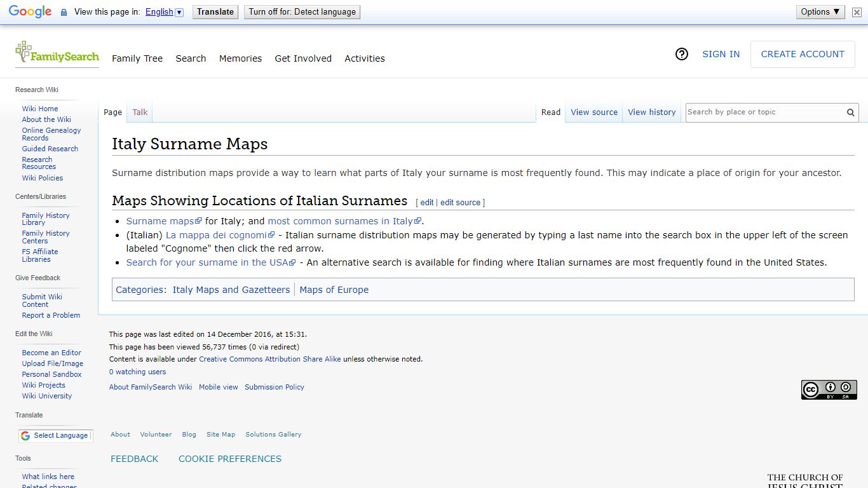Click the Translate button
The height and width of the screenshot is (488, 868).
(x=215, y=12)
